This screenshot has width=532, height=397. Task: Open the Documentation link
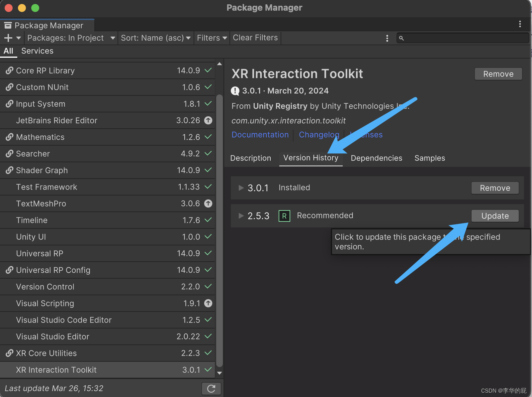(260, 135)
